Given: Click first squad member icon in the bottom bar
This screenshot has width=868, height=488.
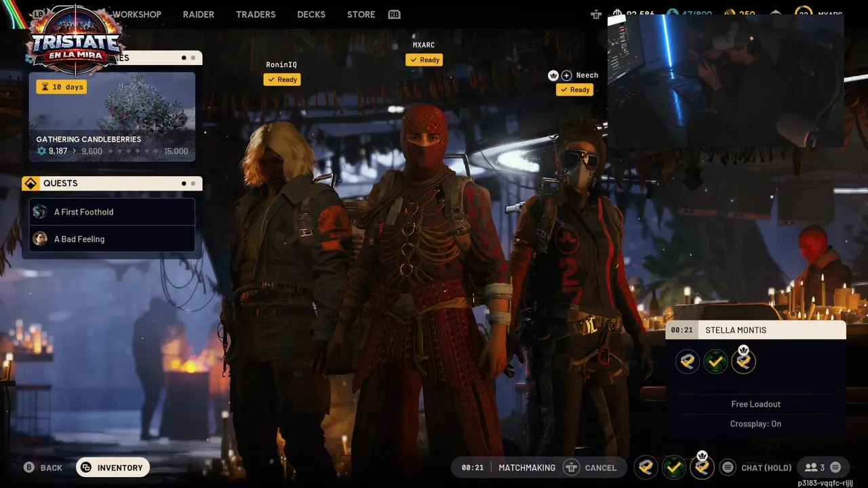Looking at the screenshot, I should [x=646, y=467].
